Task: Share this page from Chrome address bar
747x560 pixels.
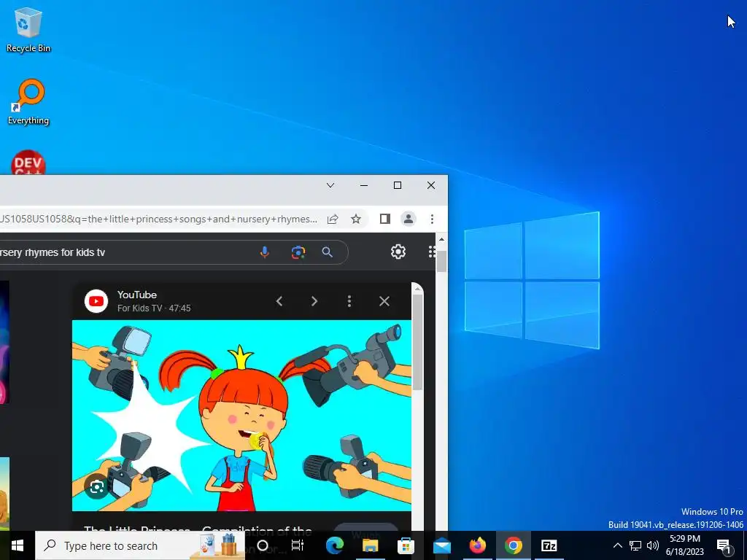Action: pos(333,219)
